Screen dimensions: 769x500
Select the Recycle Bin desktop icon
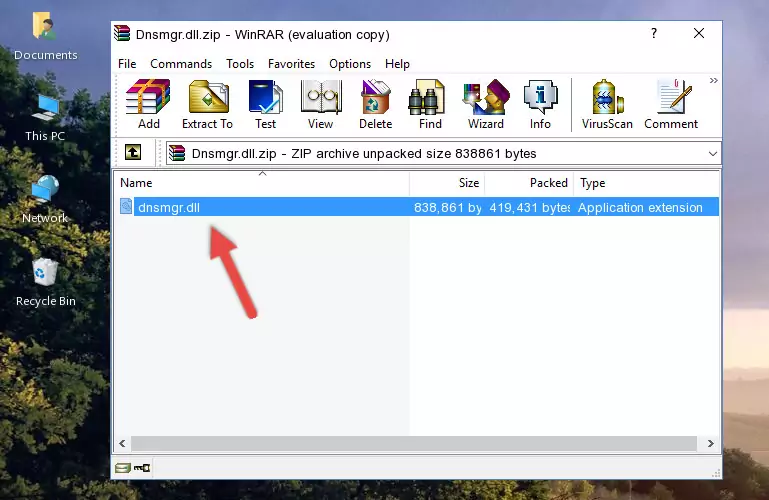[46, 283]
